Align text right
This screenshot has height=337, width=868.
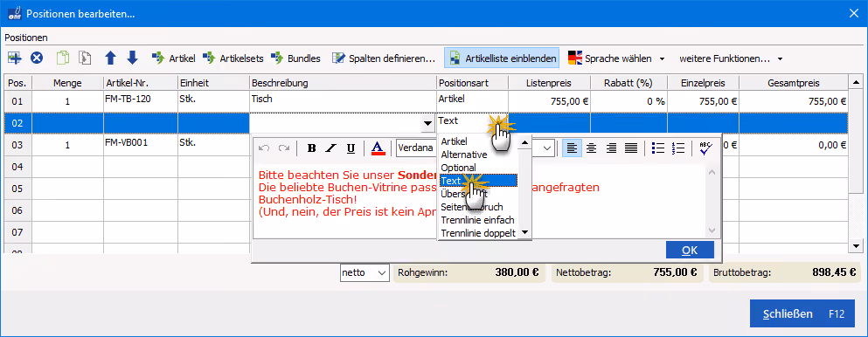611,148
